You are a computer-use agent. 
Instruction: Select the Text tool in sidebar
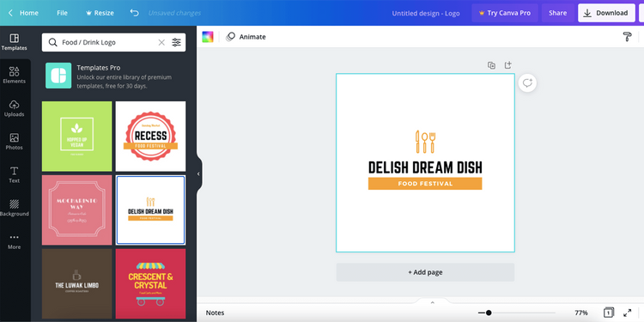tap(15, 174)
